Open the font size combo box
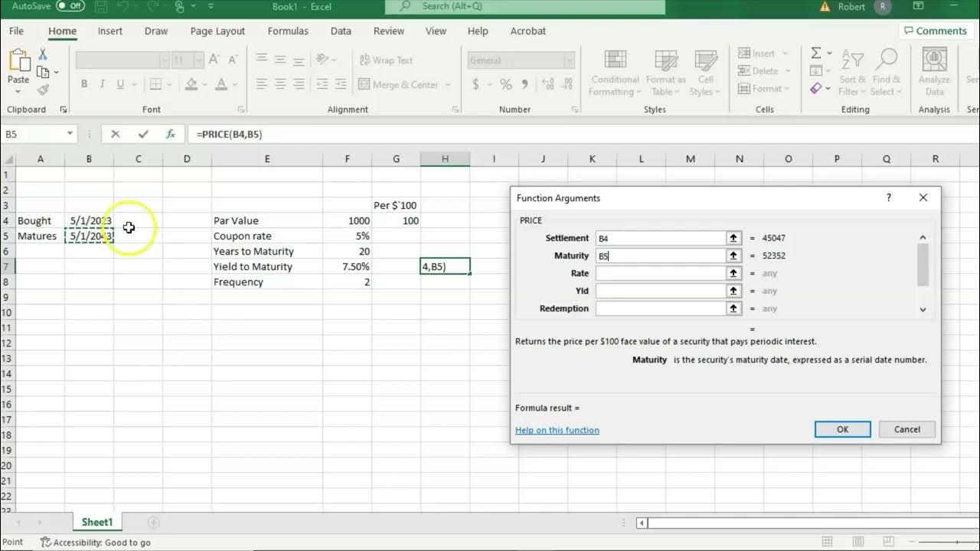The height and width of the screenshot is (551, 980). coord(188,60)
